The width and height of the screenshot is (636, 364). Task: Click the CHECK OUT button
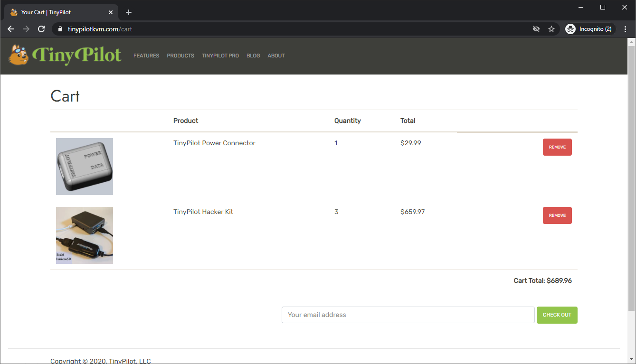[x=557, y=315]
